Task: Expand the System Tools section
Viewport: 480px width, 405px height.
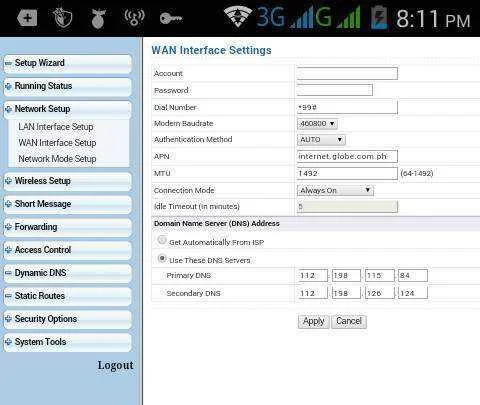Action: coord(68,342)
